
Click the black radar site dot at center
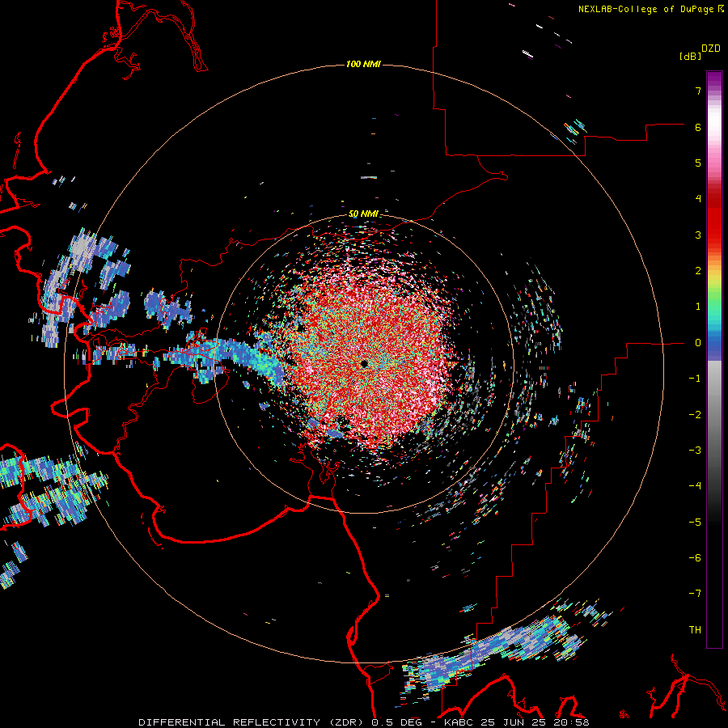(x=364, y=363)
